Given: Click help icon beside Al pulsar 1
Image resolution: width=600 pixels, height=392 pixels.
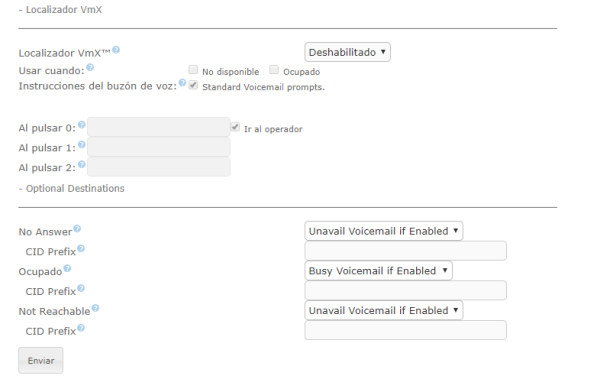Looking at the screenshot, I should click(x=82, y=144).
